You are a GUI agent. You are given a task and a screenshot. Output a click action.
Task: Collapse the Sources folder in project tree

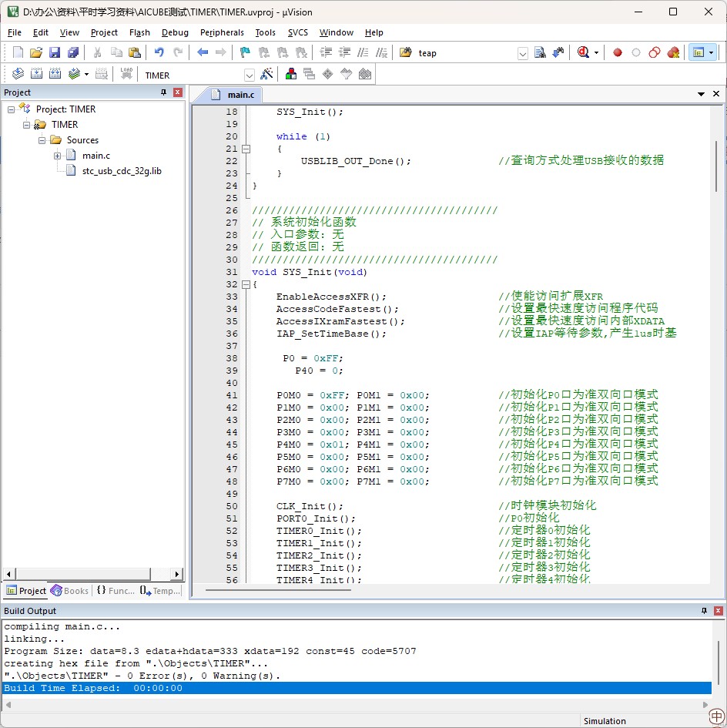[42, 140]
